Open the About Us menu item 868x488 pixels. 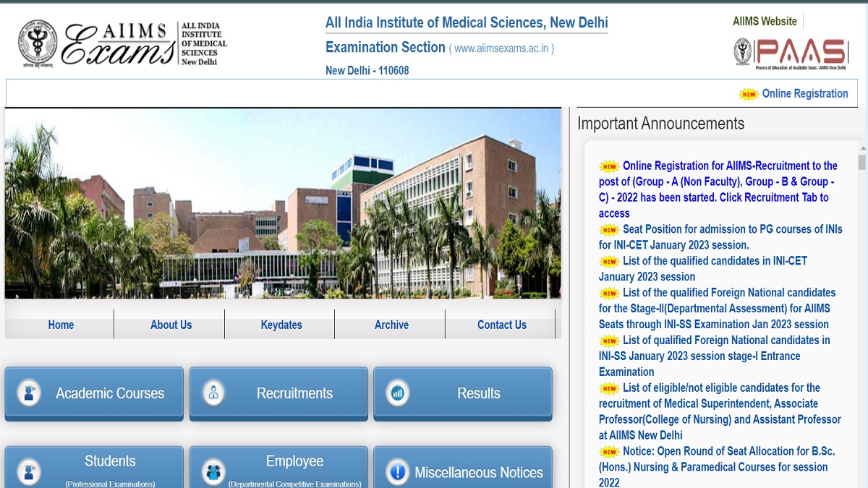coord(171,325)
